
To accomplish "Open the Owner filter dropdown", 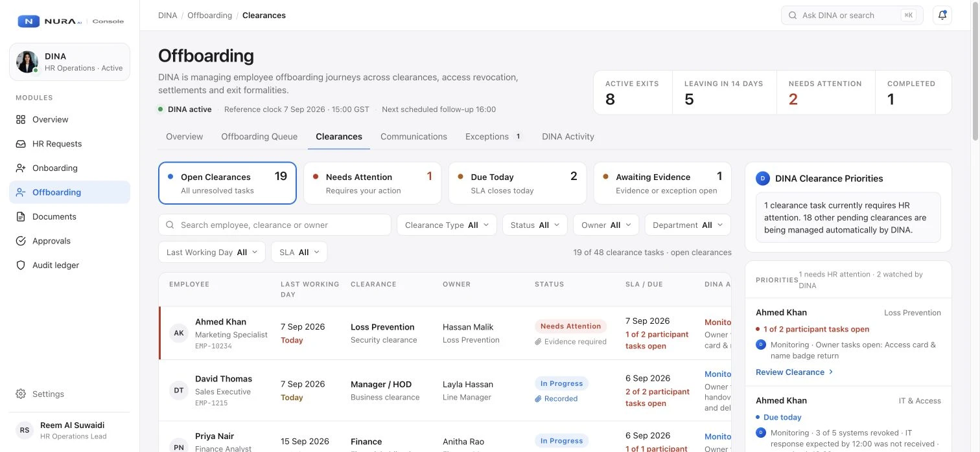I will pos(607,225).
